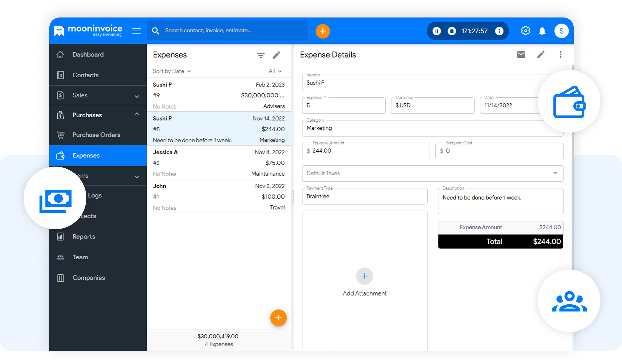Viewport: 622px width, 364px height.
Task: Click Add Attachment plus button
Action: point(364,276)
